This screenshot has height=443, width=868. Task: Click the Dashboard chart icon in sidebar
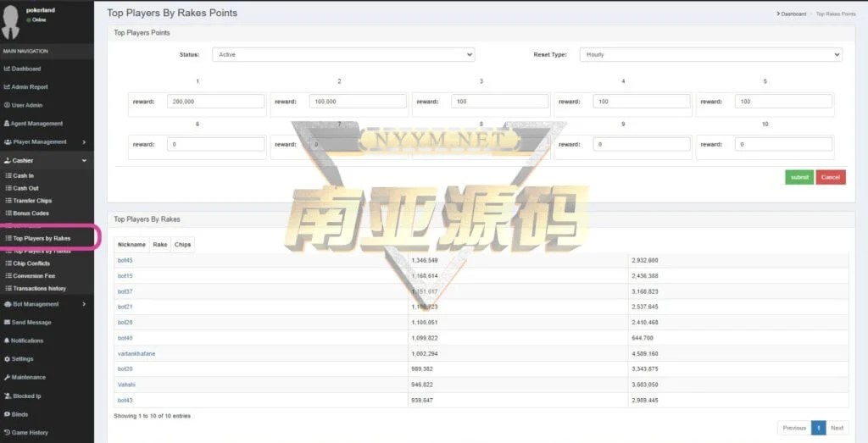[x=7, y=69]
